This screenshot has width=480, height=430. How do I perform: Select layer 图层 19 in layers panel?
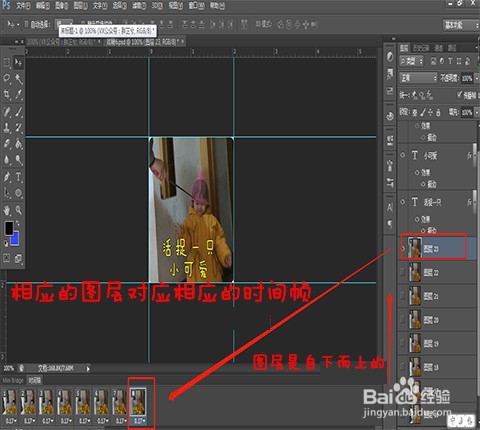point(437,343)
